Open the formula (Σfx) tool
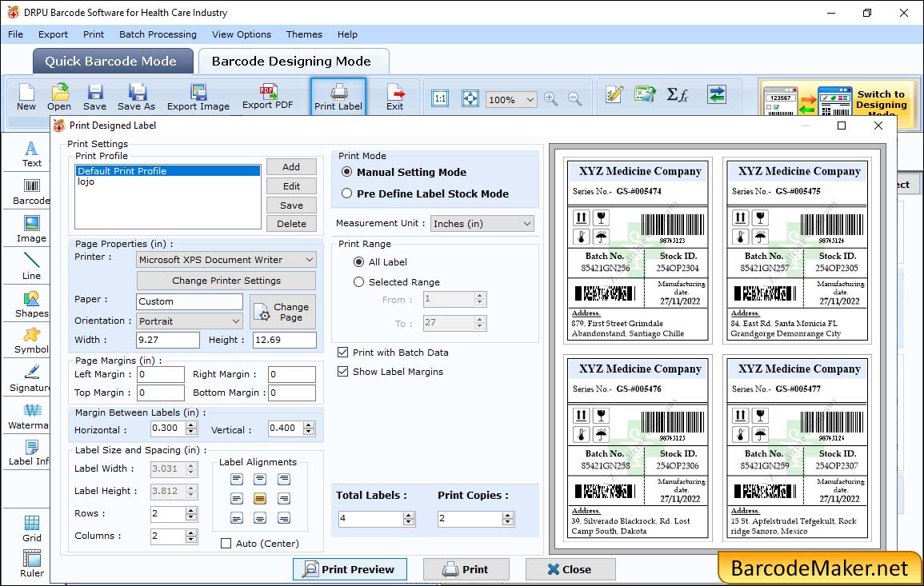The height and width of the screenshot is (586, 924). coord(677,94)
